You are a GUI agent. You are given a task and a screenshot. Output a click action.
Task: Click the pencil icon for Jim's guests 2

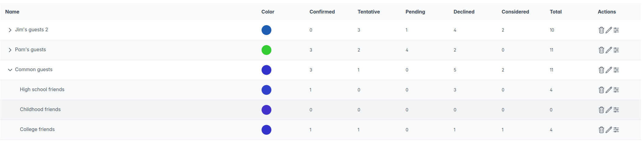(x=609, y=30)
